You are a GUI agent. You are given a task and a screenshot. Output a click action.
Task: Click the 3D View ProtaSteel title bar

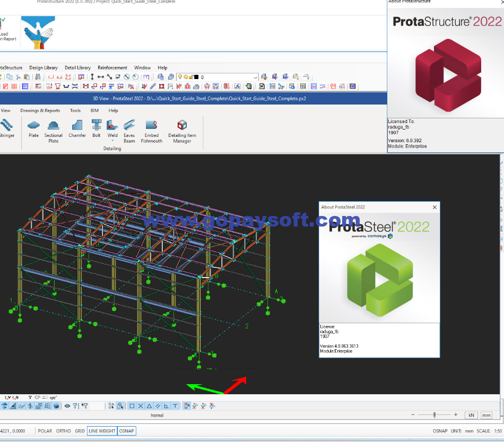click(194, 98)
